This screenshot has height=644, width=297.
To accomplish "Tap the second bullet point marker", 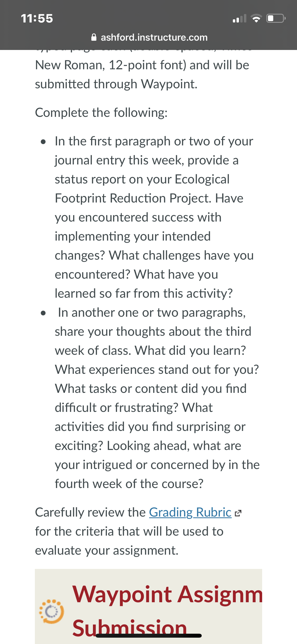I will [x=44, y=313].
